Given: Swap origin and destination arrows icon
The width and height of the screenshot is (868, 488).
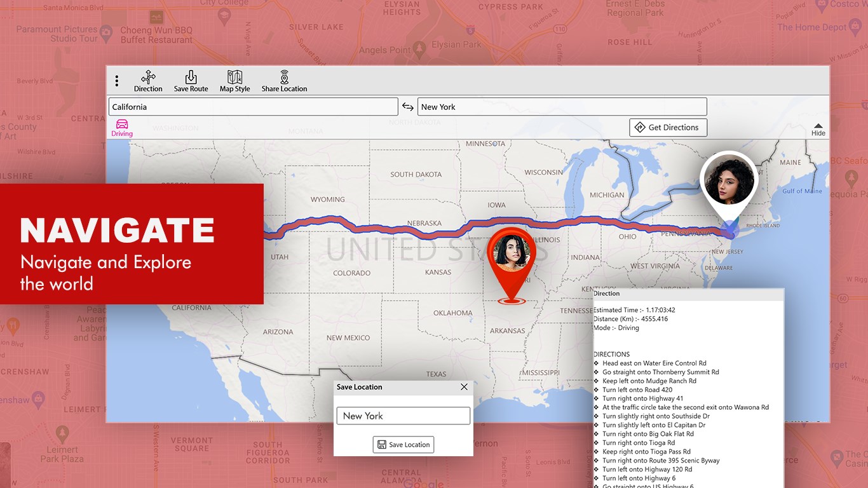Looking at the screenshot, I should [408, 107].
